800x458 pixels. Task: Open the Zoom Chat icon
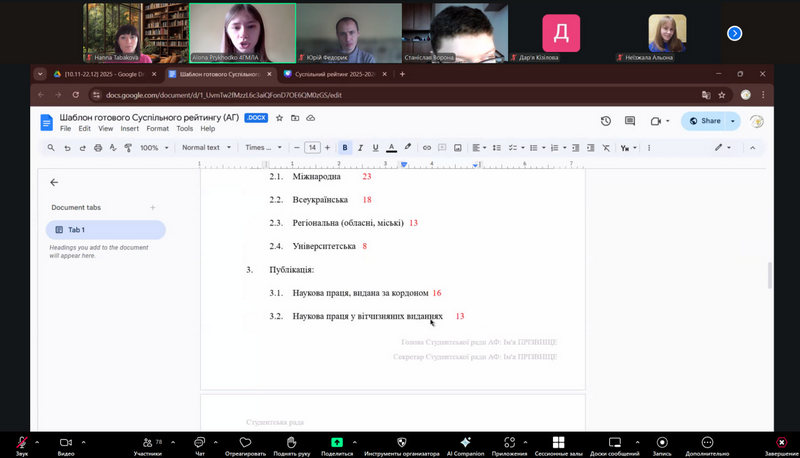200,442
